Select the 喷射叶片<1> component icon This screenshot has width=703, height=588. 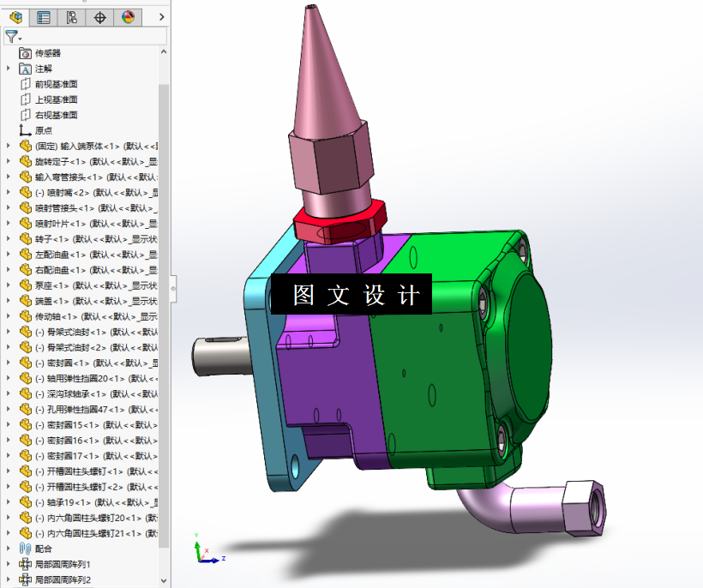(26, 223)
